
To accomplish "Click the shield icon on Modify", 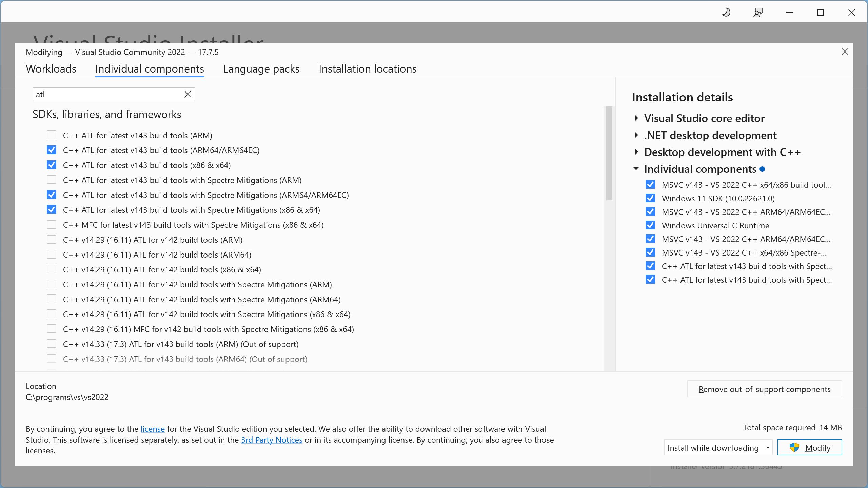I will (794, 447).
